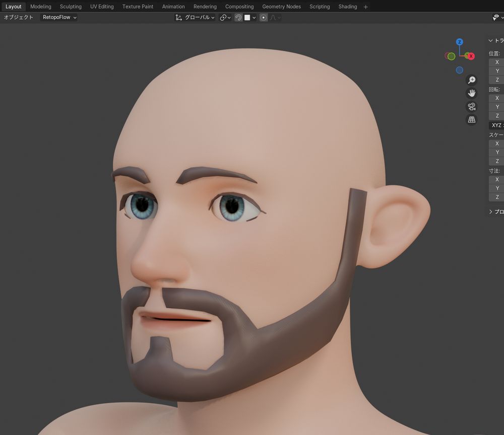Click the 回転 Z field
This screenshot has height=435, width=504.
click(x=496, y=116)
